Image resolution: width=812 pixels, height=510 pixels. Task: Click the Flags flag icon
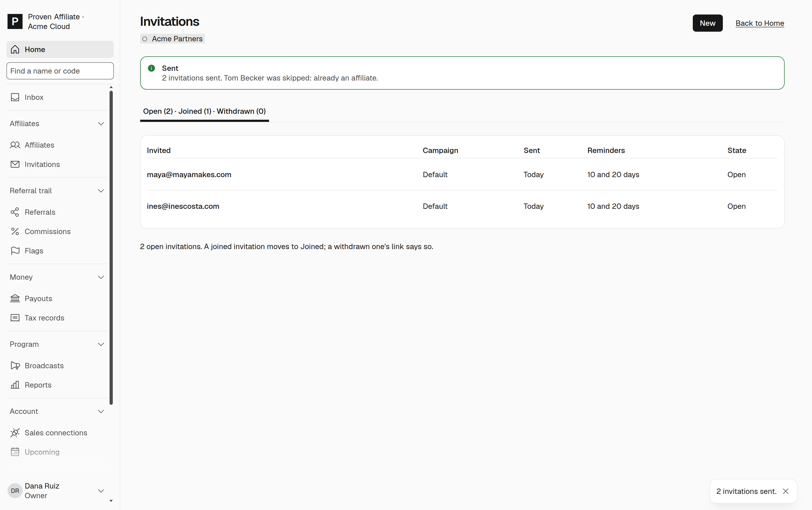pos(15,251)
